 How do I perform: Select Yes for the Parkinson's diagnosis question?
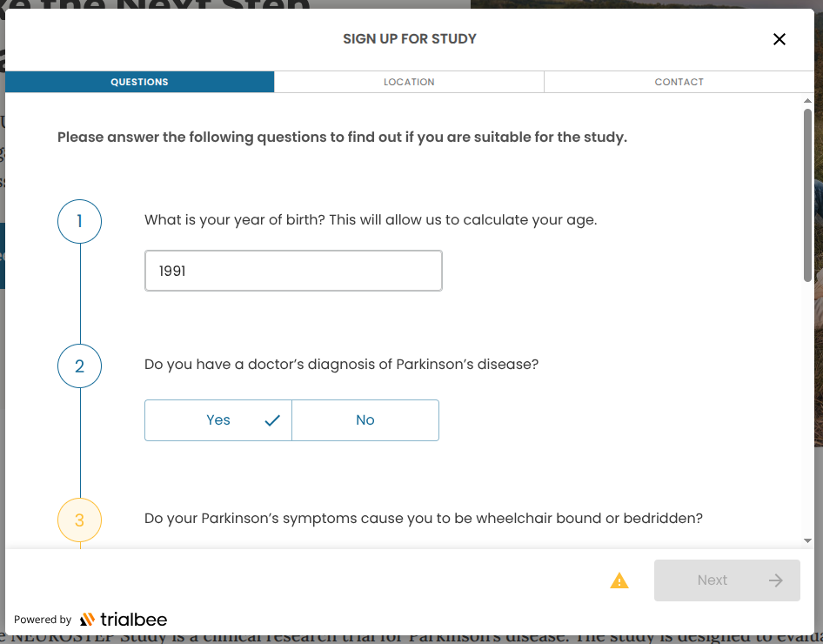(x=217, y=419)
